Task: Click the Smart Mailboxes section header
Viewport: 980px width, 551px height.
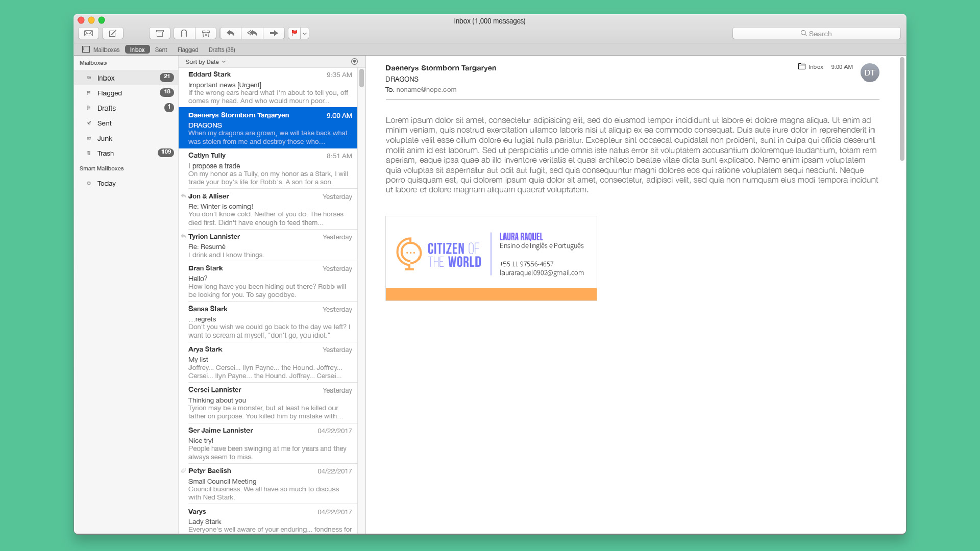Action: pos(102,168)
